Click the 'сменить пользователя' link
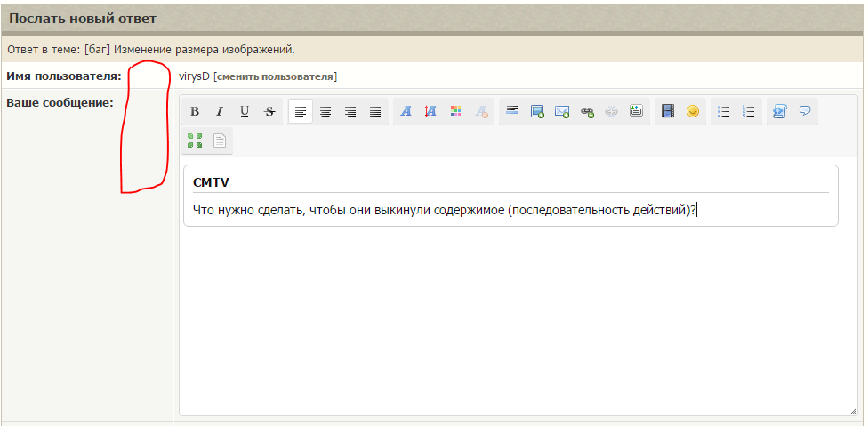This screenshot has height=426, width=868. coord(276,76)
